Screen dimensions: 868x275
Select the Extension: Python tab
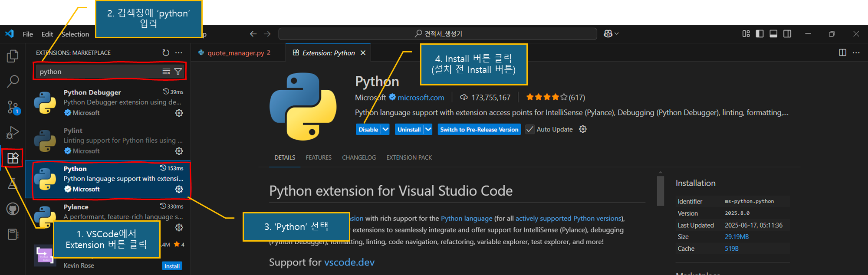[329, 53]
